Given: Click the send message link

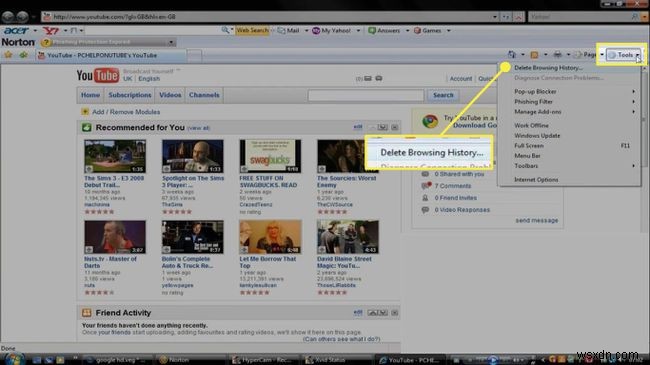Looking at the screenshot, I should click(x=536, y=220).
